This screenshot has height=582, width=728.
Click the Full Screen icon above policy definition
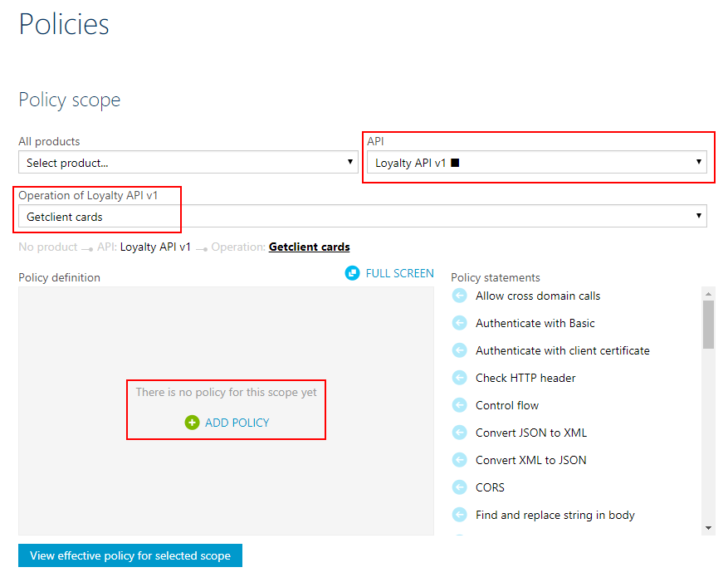[353, 273]
